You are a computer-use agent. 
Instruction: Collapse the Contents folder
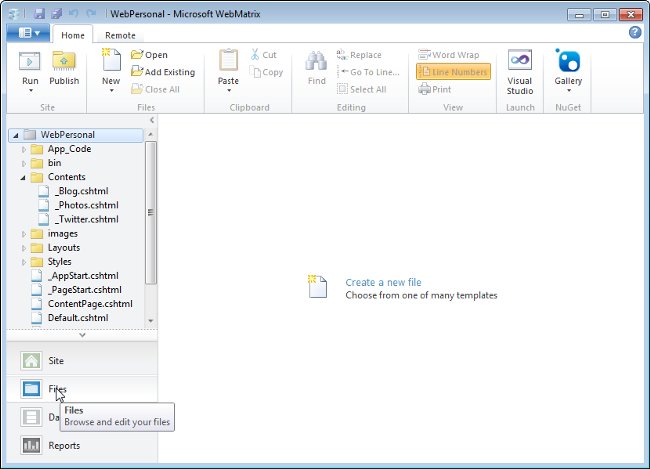[23, 177]
